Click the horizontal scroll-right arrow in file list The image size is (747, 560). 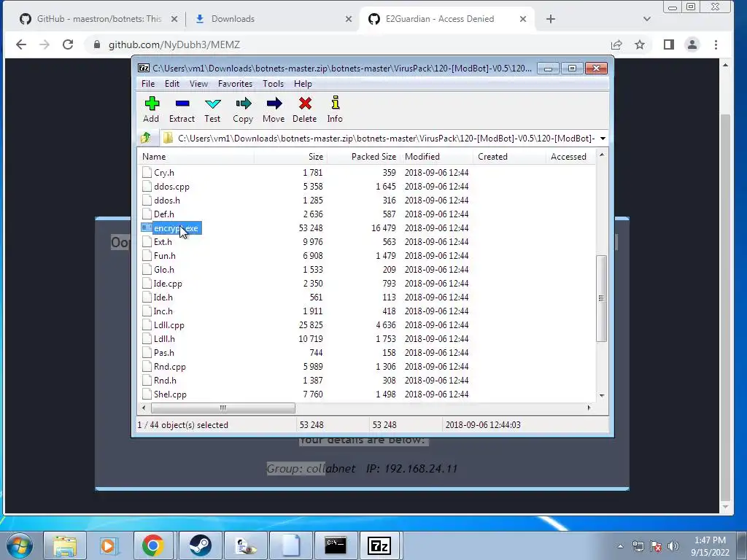click(x=589, y=408)
